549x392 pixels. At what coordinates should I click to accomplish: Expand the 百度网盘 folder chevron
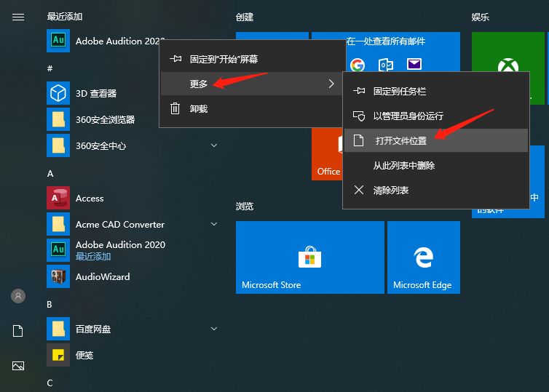pyautogui.click(x=214, y=329)
